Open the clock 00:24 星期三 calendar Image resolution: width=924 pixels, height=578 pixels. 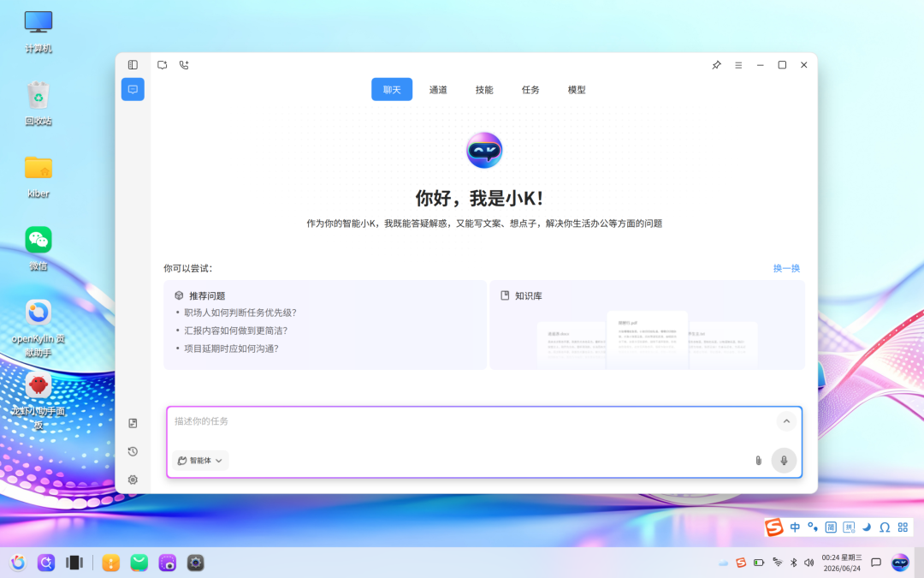(842, 563)
